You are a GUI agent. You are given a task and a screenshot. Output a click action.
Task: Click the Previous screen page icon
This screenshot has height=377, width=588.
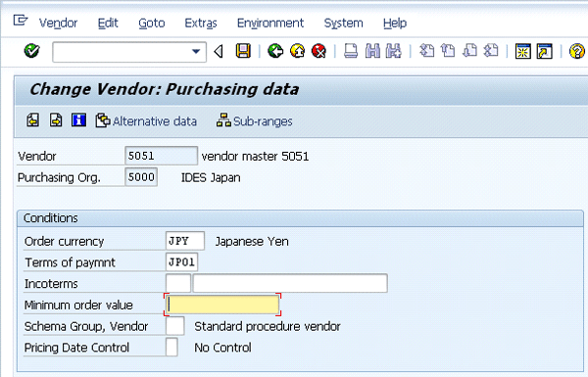pyautogui.click(x=33, y=120)
